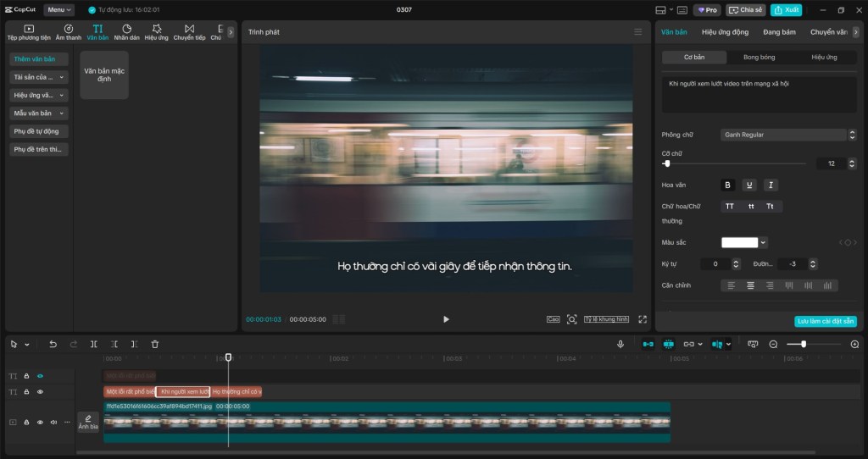Toggle visibility of the top text track
This screenshot has height=459, width=868.
(40, 375)
